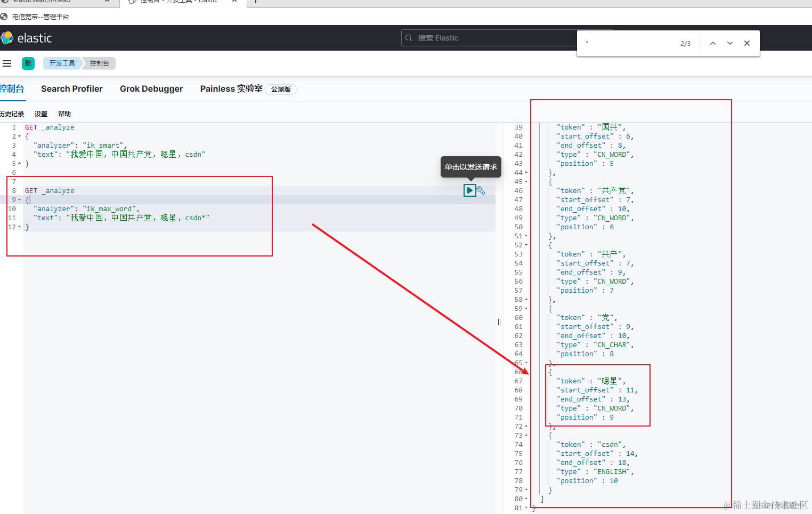Open the Grok Debugger tab
This screenshot has height=514, width=812.
point(151,89)
